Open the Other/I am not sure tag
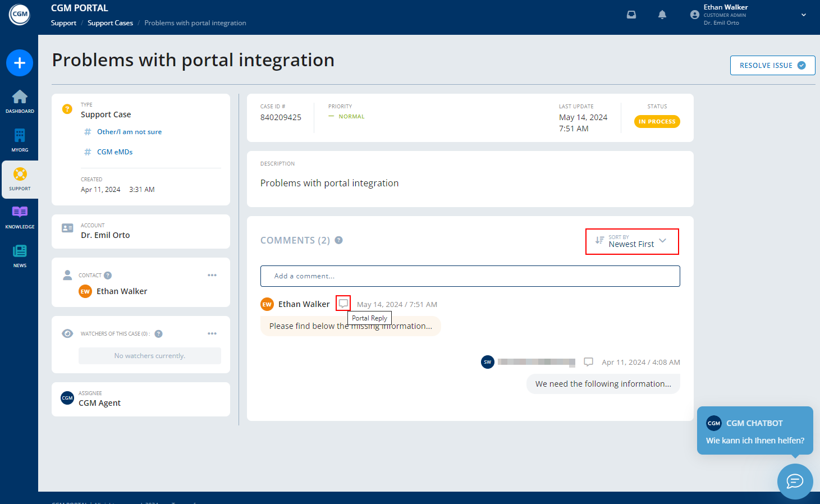 point(129,132)
